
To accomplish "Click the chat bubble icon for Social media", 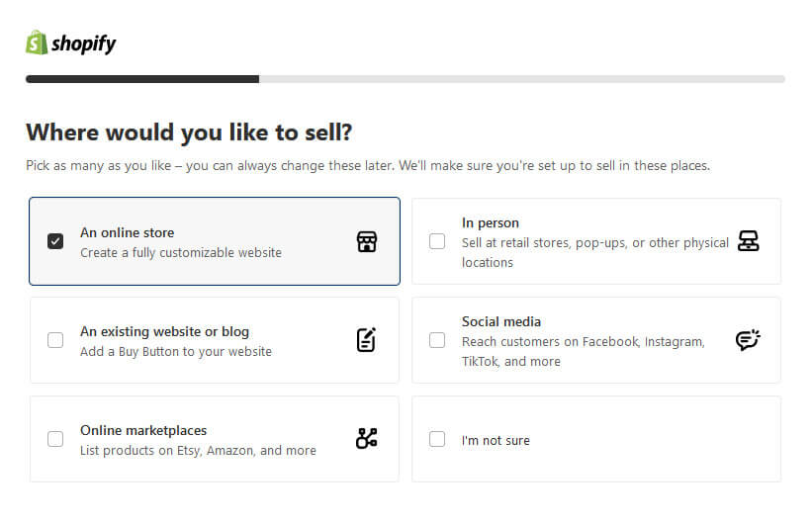I will coord(749,340).
